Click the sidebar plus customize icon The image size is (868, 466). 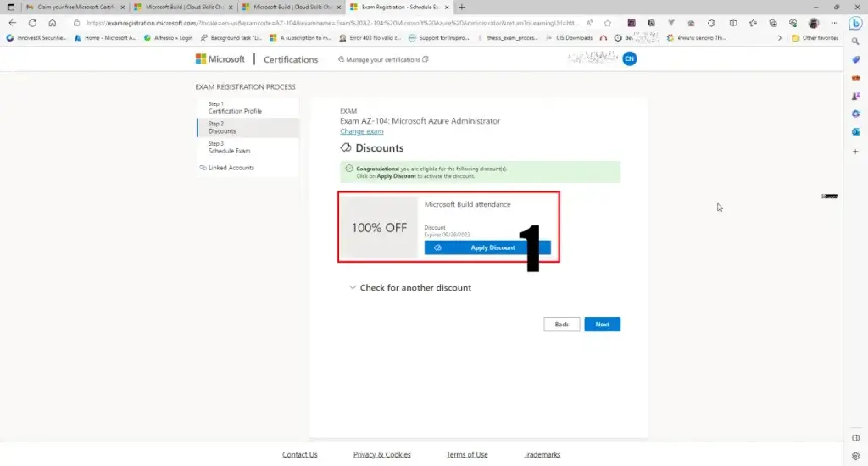pos(856,151)
